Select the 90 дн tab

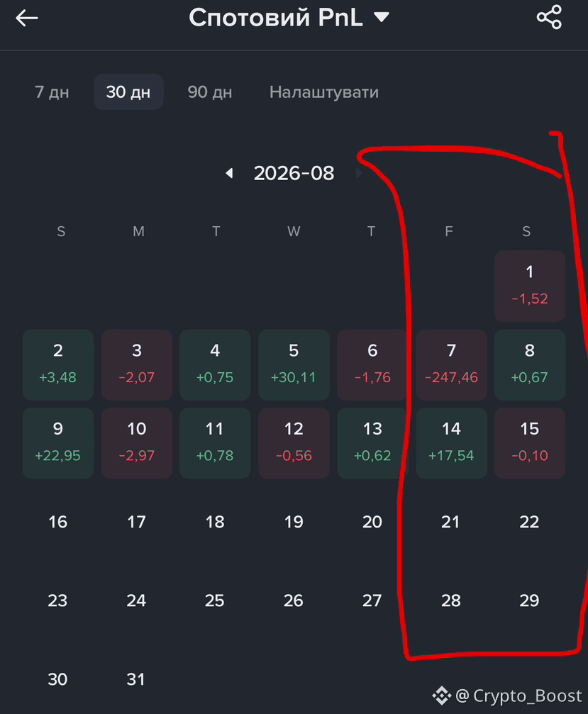(x=210, y=92)
